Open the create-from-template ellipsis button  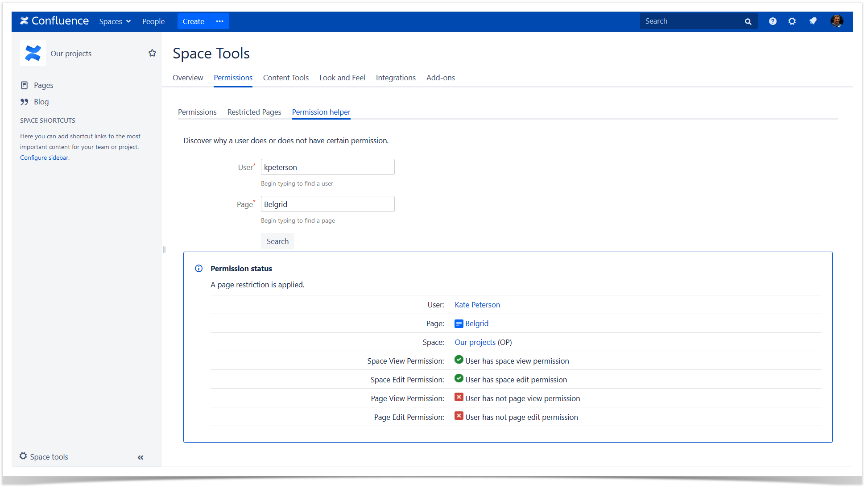tap(220, 21)
